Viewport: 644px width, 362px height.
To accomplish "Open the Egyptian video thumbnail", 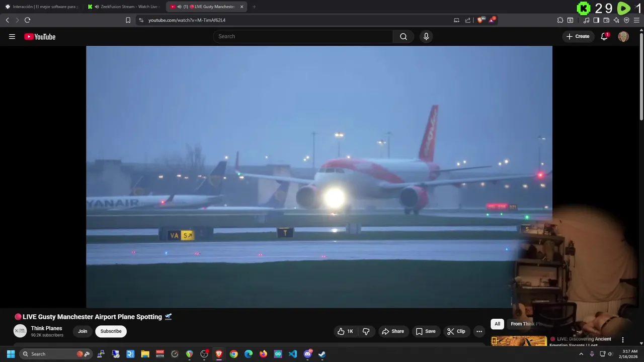I will click(519, 341).
